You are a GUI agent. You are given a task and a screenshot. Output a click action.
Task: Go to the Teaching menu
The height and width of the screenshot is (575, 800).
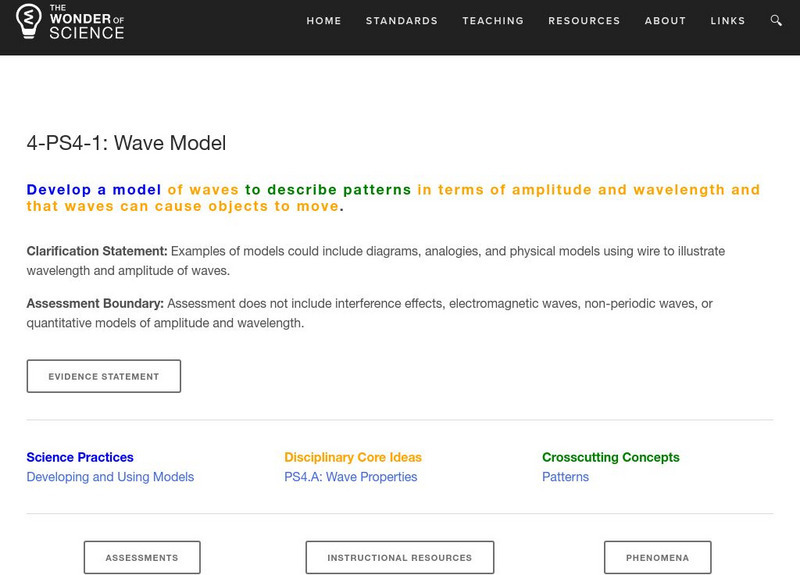click(x=493, y=21)
